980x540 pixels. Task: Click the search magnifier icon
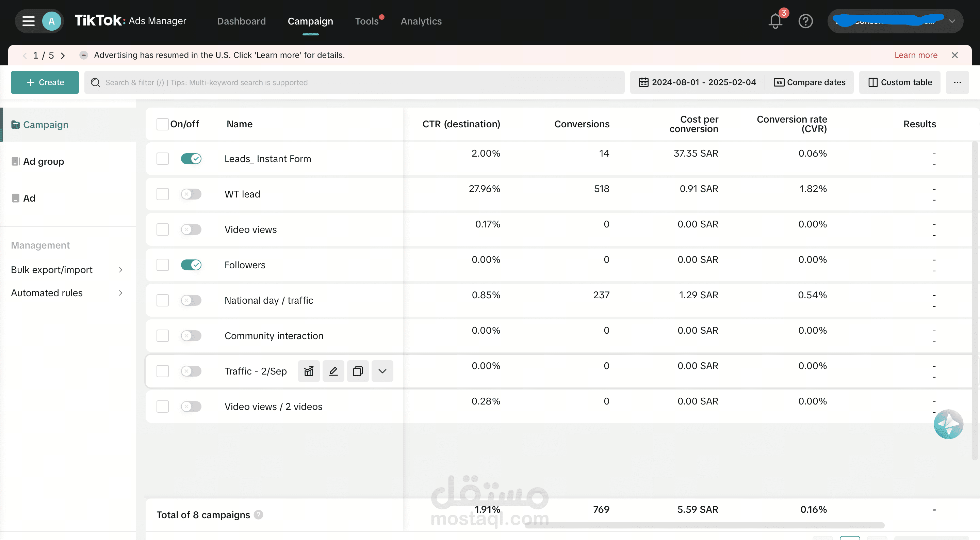[x=96, y=83]
